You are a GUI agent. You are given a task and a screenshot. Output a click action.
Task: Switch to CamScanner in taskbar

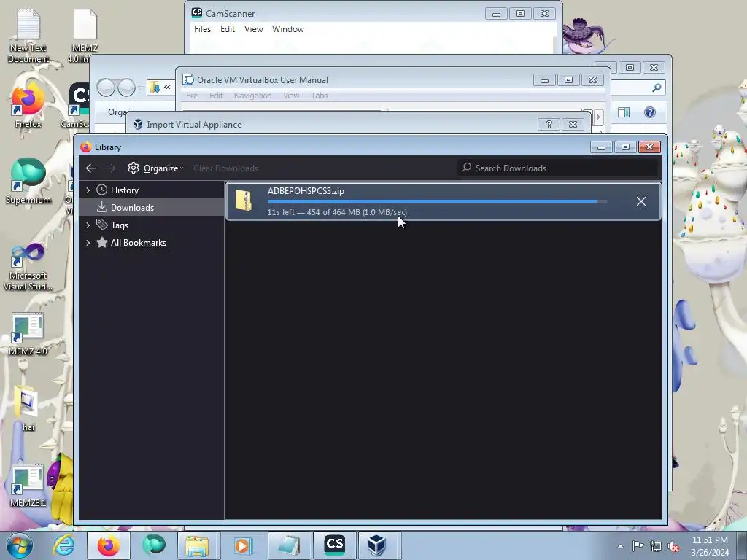tap(334, 545)
